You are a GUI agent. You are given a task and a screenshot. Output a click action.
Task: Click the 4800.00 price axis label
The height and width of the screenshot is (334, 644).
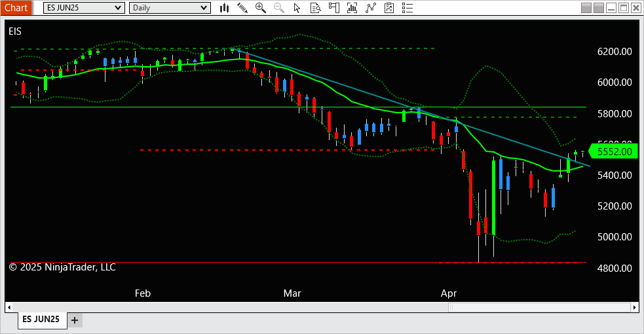pos(615,268)
